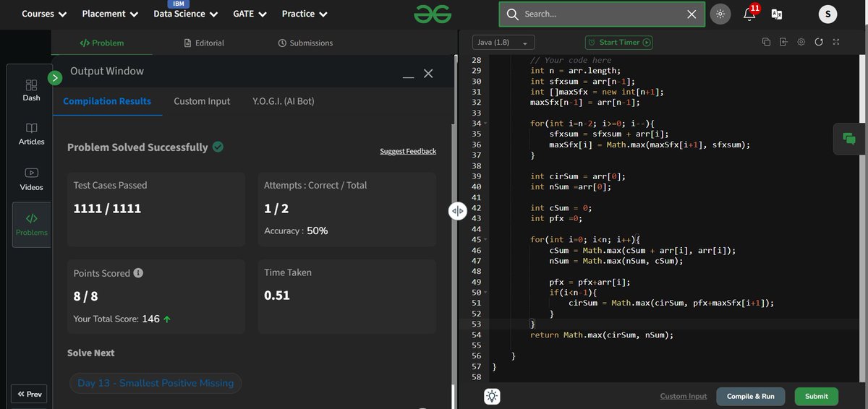
Task: Click the Compile & Run button
Action: pyautogui.click(x=751, y=396)
